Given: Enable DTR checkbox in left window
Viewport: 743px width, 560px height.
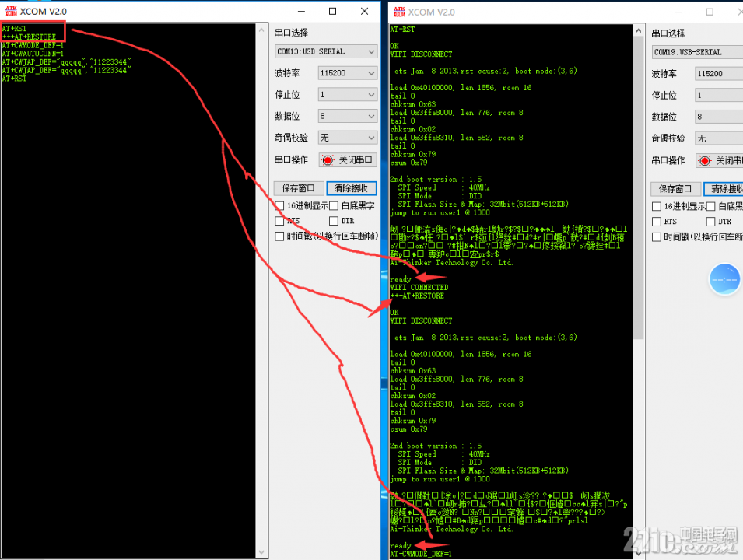Looking at the screenshot, I should [x=334, y=221].
